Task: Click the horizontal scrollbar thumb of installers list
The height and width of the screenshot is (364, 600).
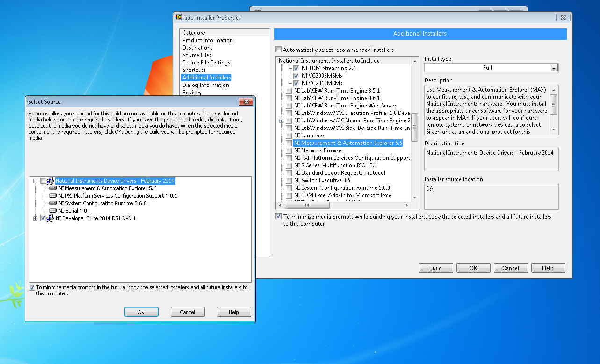Action: click(307, 205)
